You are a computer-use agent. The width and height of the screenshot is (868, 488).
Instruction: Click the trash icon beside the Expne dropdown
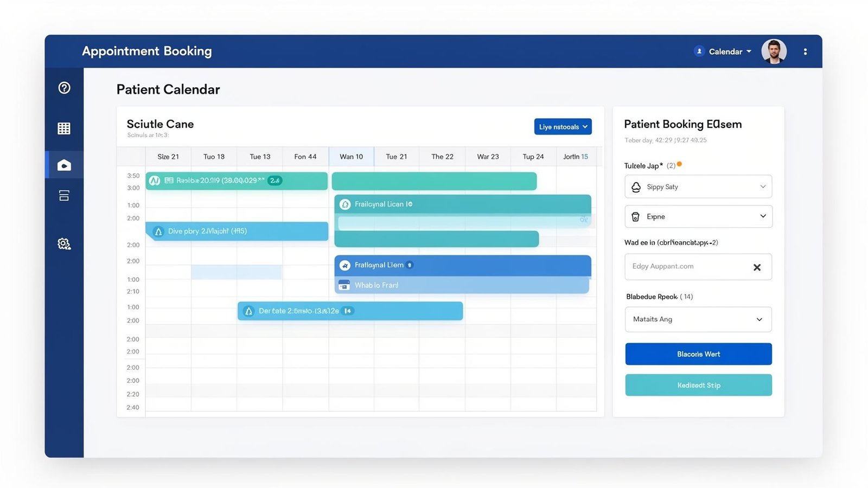[x=636, y=216]
